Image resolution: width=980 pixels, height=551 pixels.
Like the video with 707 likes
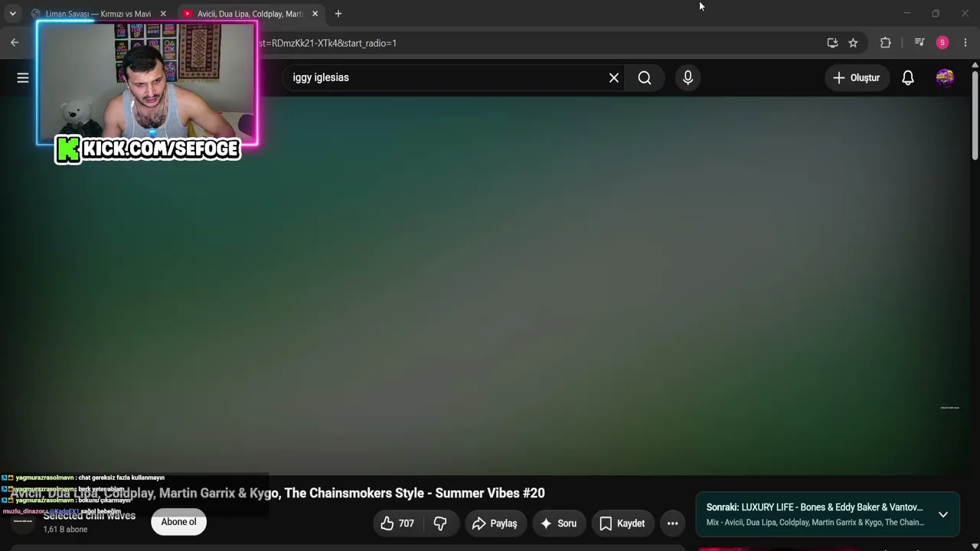tap(398, 523)
